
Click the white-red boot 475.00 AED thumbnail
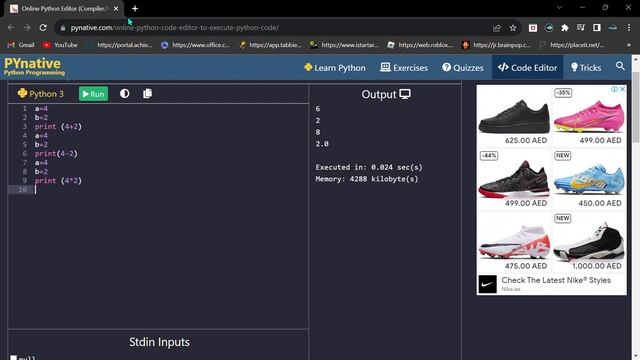coord(514,242)
